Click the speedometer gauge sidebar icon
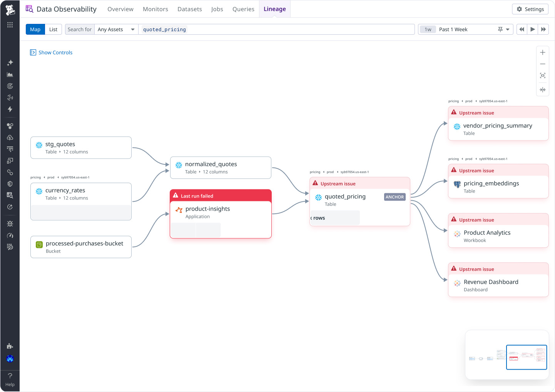The height and width of the screenshot is (392, 555). (10, 235)
